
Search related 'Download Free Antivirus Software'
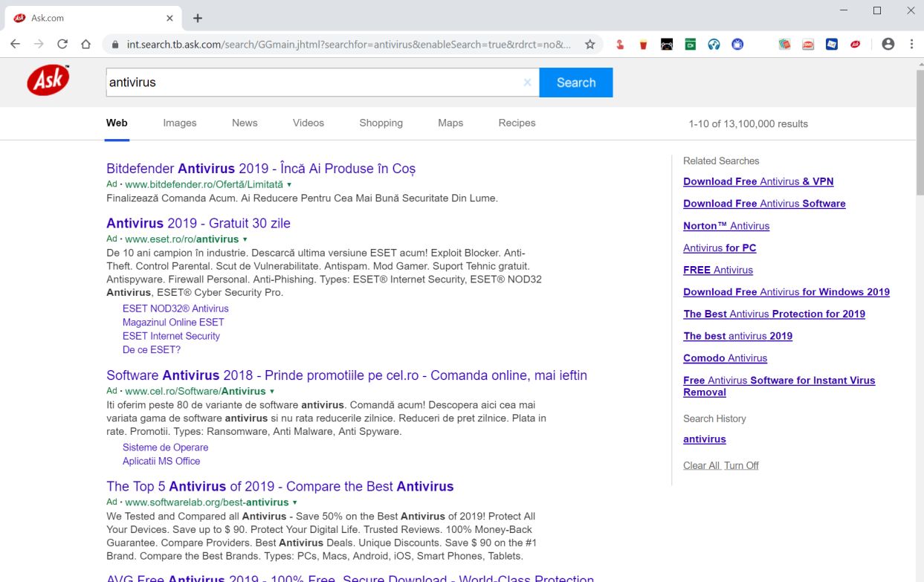pos(764,204)
